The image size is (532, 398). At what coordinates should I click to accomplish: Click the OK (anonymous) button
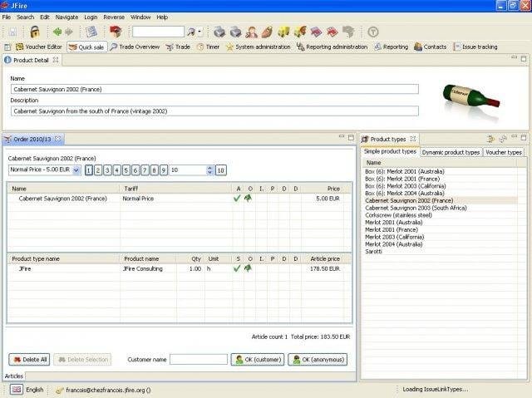pos(318,359)
